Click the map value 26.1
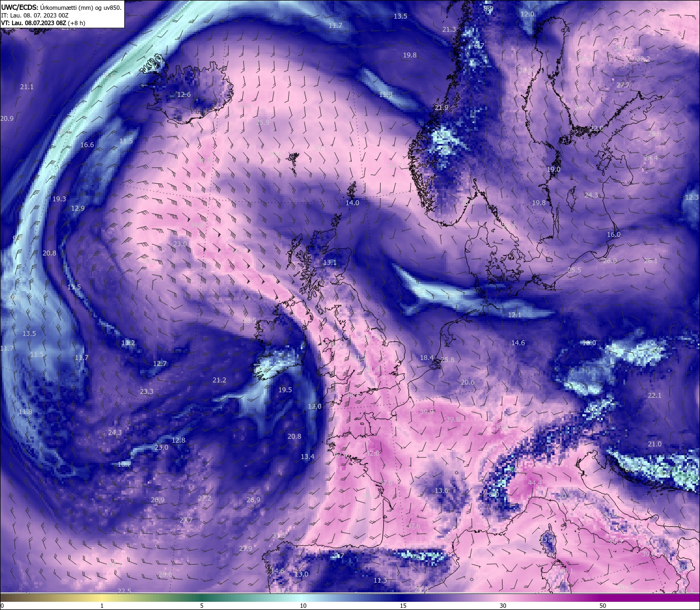This screenshot has height=610, width=700. [651, 261]
